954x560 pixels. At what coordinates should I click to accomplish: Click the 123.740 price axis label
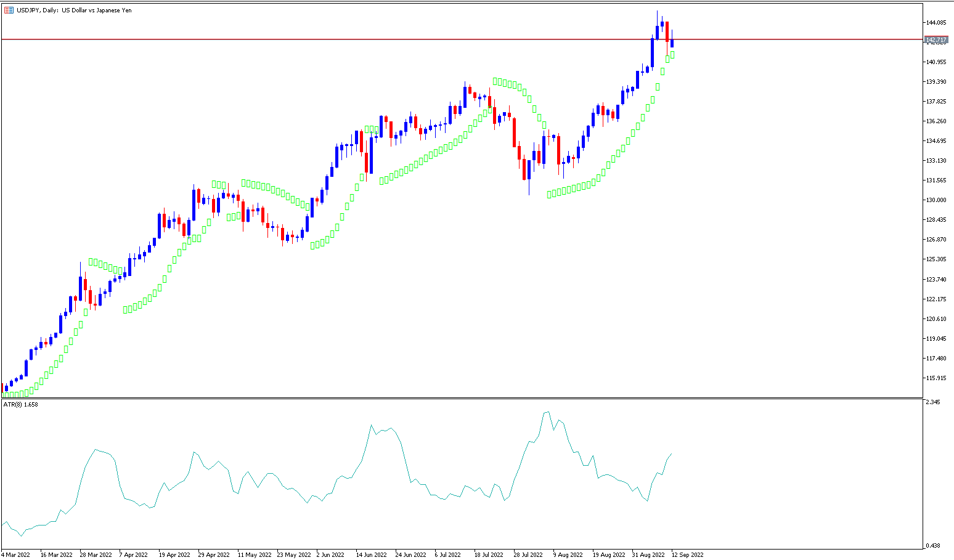(936, 280)
